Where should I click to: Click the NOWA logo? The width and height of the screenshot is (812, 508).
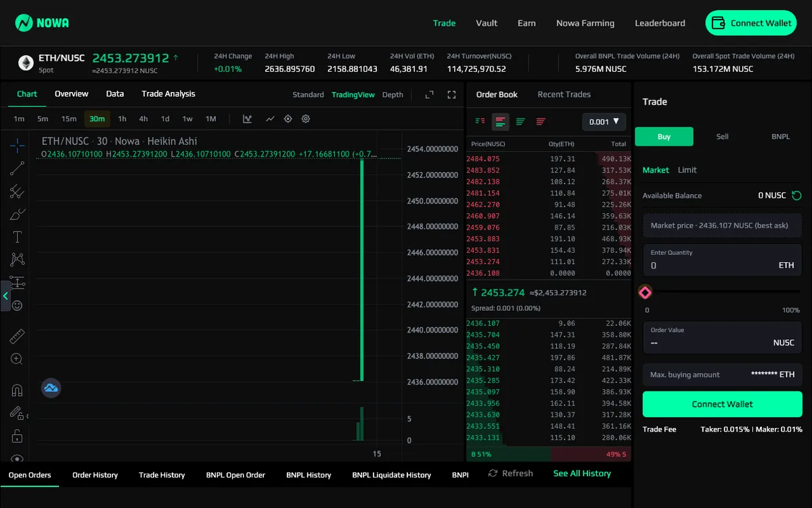42,23
